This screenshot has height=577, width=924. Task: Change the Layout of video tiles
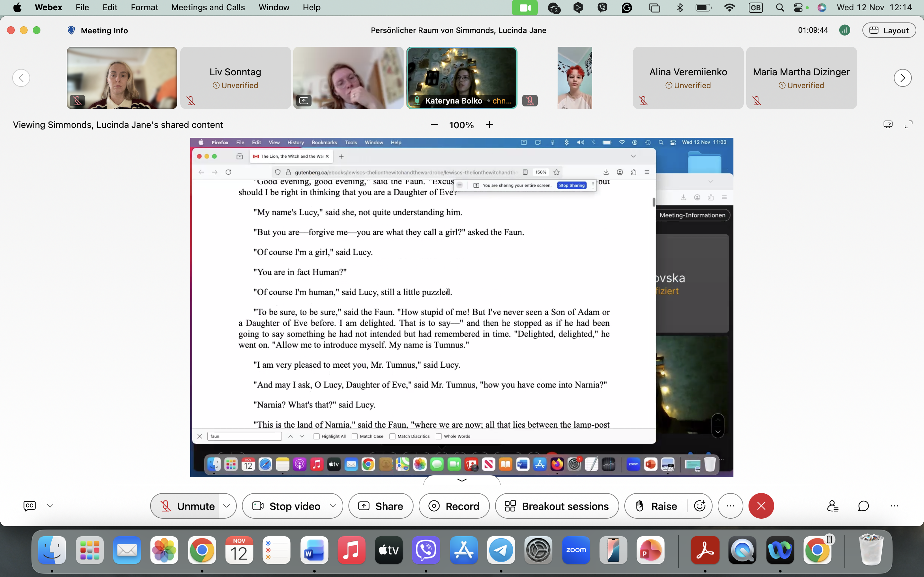(x=889, y=30)
